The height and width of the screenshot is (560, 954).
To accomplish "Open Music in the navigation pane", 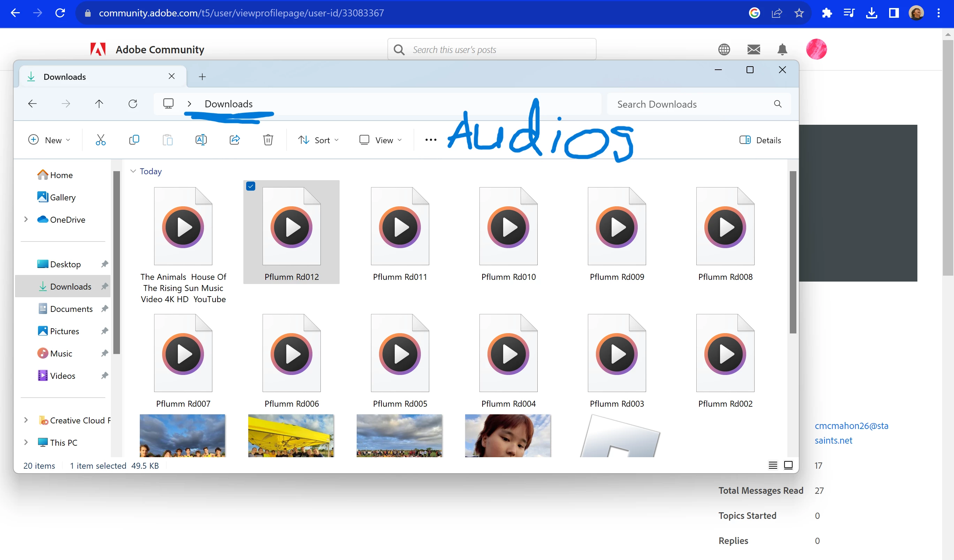I will (61, 353).
